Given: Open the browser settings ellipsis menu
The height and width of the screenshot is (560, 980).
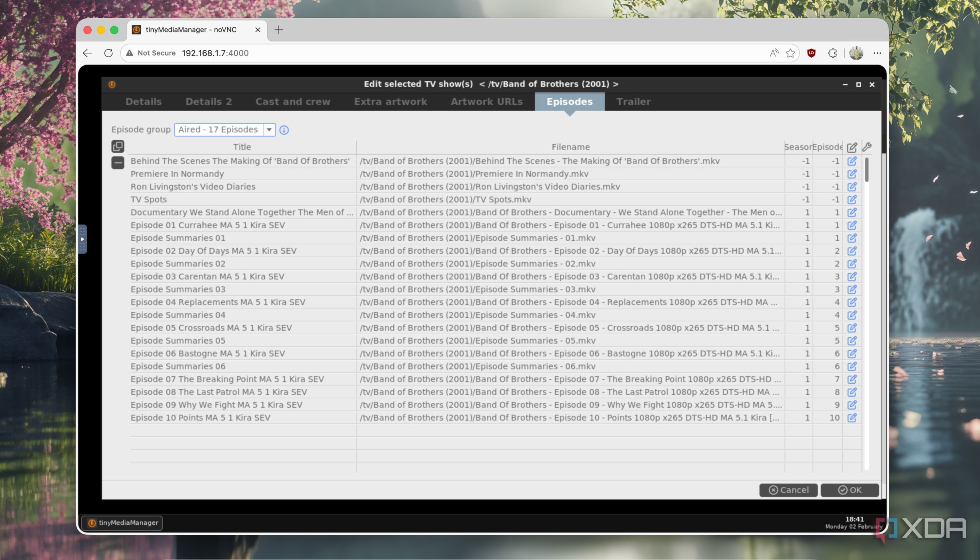Looking at the screenshot, I should (x=877, y=53).
